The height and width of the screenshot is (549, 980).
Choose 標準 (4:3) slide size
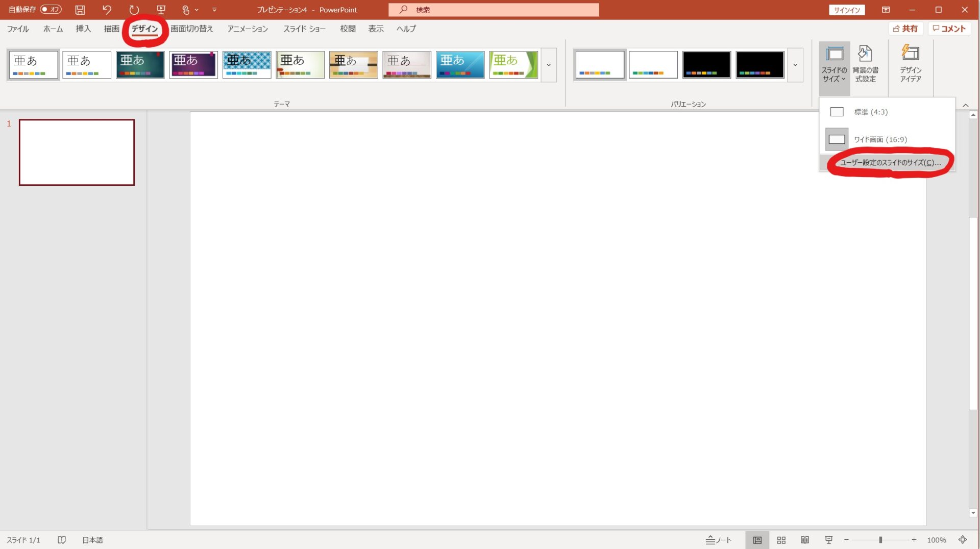point(887,112)
